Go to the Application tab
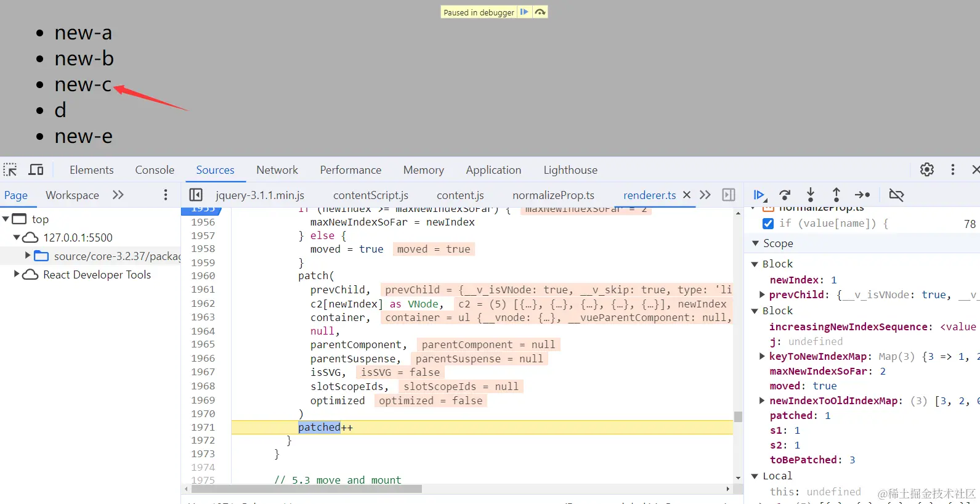The height and width of the screenshot is (504, 980). pyautogui.click(x=493, y=169)
